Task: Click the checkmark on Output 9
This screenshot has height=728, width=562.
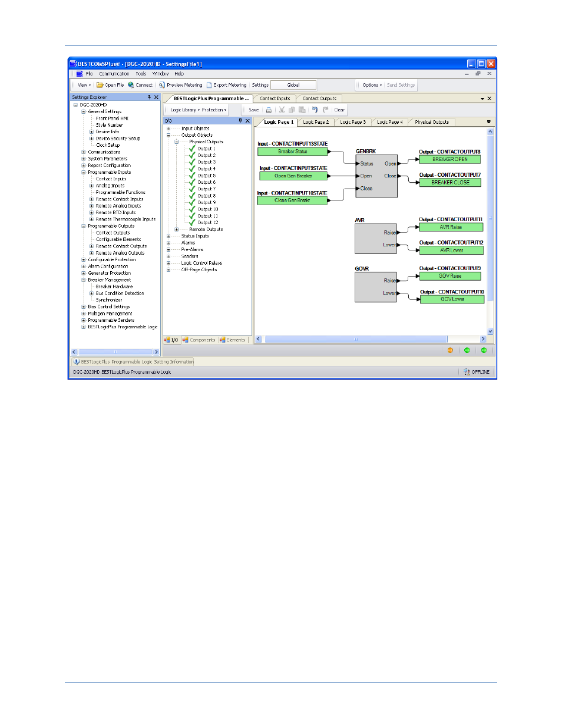Action: click(x=192, y=202)
